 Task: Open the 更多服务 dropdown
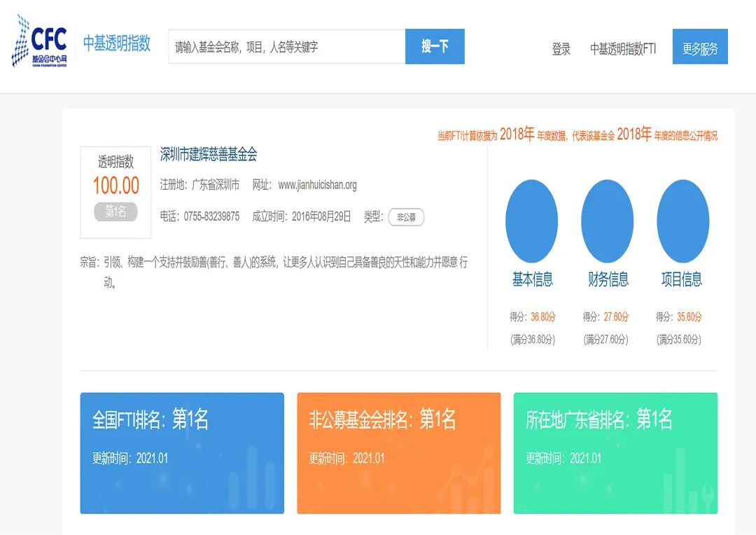pyautogui.click(x=699, y=47)
